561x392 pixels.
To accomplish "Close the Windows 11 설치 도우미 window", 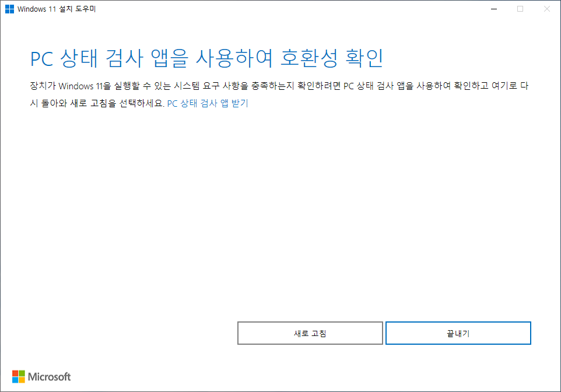I will 546,9.
